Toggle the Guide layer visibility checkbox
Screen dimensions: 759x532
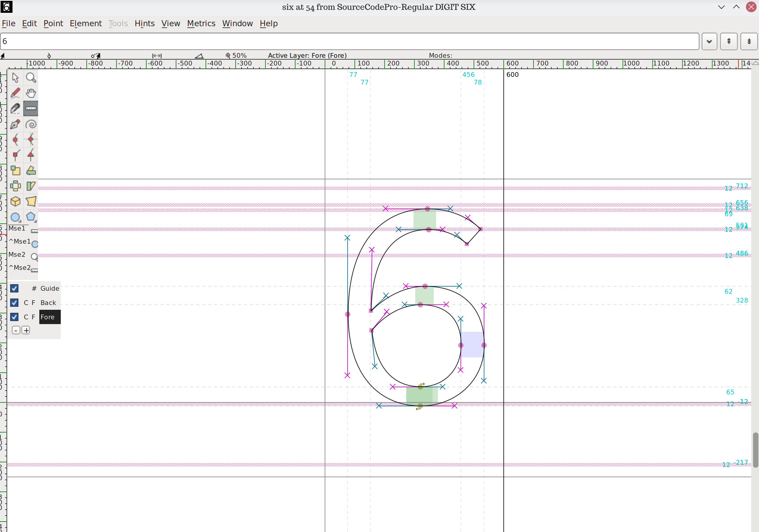point(14,288)
